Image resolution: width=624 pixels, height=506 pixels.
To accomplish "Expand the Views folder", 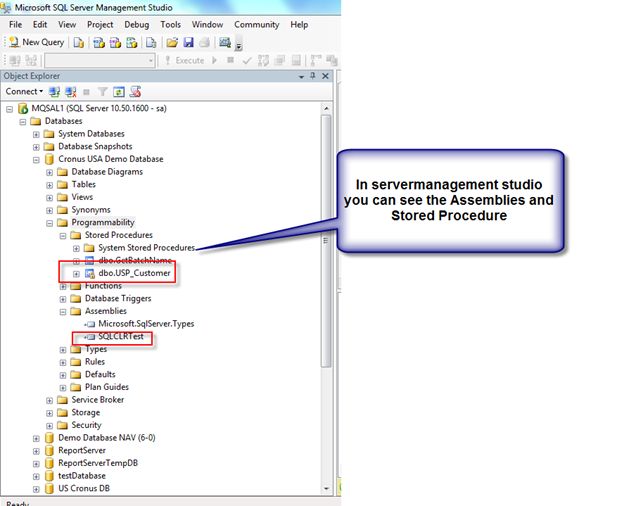I will click(x=49, y=198).
